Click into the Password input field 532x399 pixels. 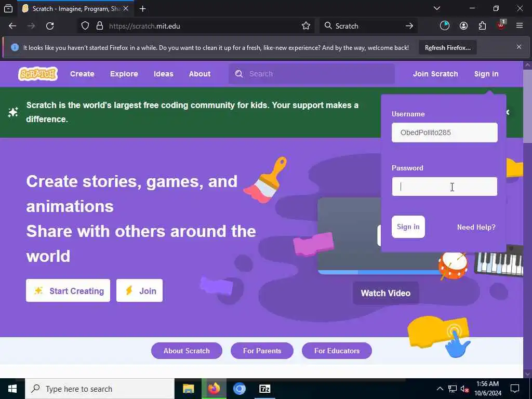(445, 187)
